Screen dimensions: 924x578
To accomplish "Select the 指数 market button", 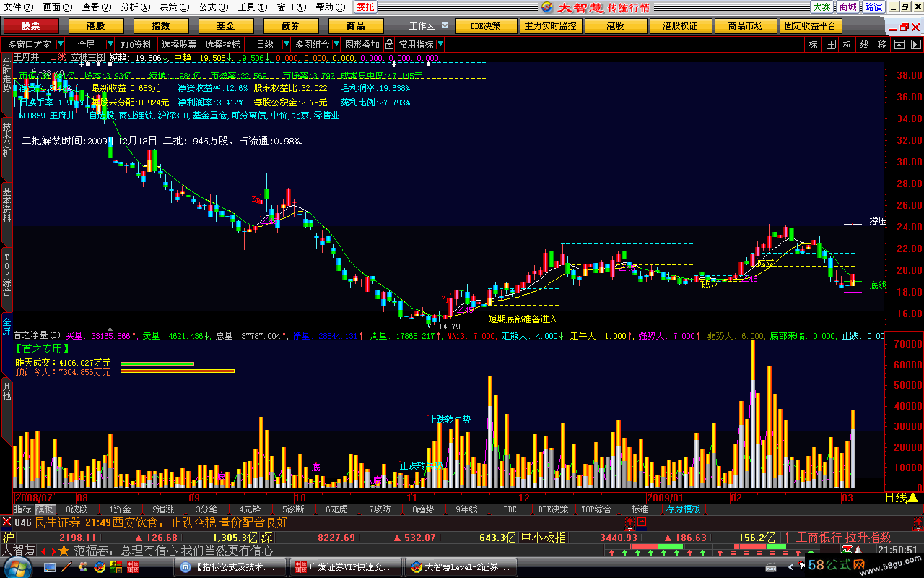I will click(160, 25).
